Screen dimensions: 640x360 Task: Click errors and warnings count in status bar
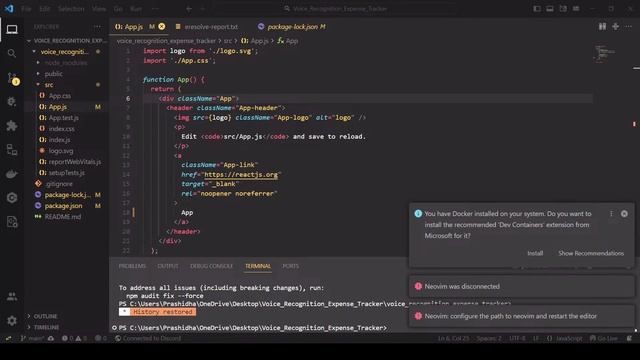[x=74, y=338]
